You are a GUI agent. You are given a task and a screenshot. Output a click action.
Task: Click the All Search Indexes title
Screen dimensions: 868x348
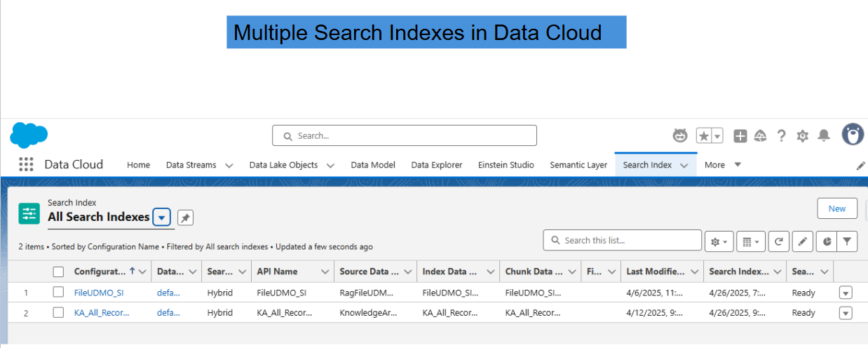pyautogui.click(x=99, y=217)
